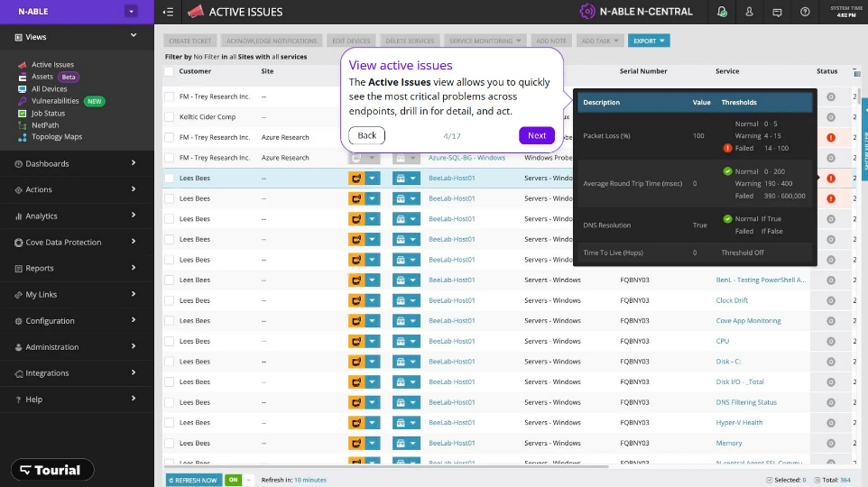Open the Clock Drift service link
Screen dimensions: 868x487
pyautogui.click(x=732, y=300)
